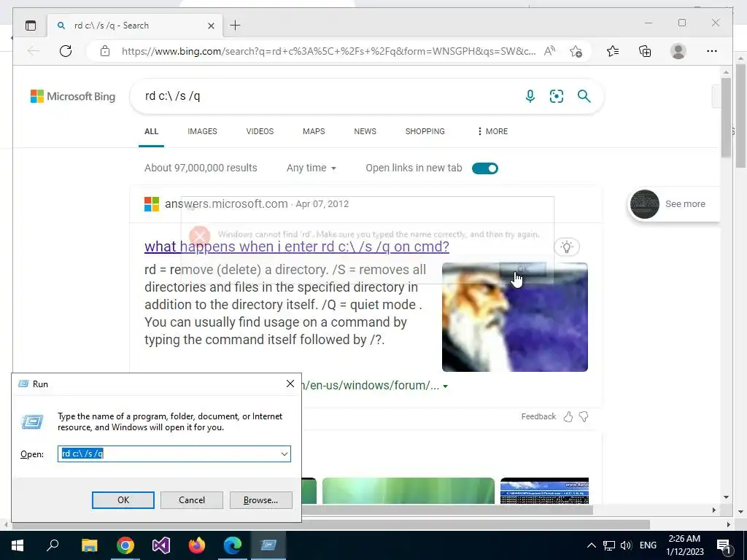Open the clock showing 2:26 AM

684,545
